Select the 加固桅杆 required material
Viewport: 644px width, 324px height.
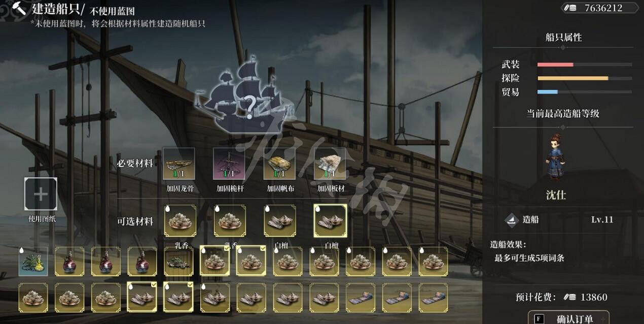pyautogui.click(x=229, y=164)
